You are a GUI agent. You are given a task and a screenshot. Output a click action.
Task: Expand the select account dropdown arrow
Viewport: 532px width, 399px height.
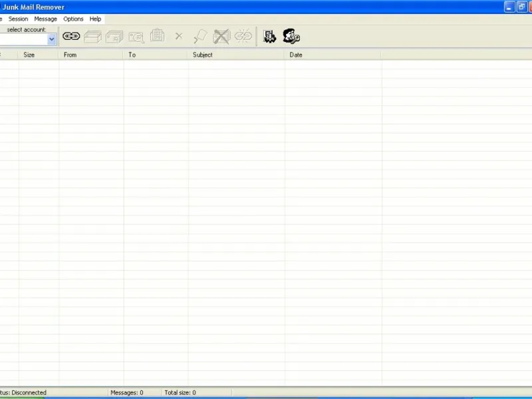pos(52,39)
